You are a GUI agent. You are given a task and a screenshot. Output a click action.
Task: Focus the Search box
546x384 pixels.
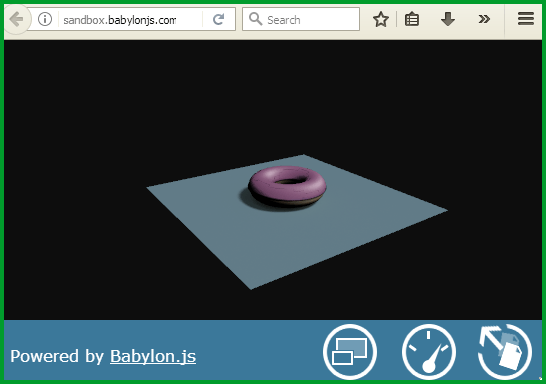[301, 19]
